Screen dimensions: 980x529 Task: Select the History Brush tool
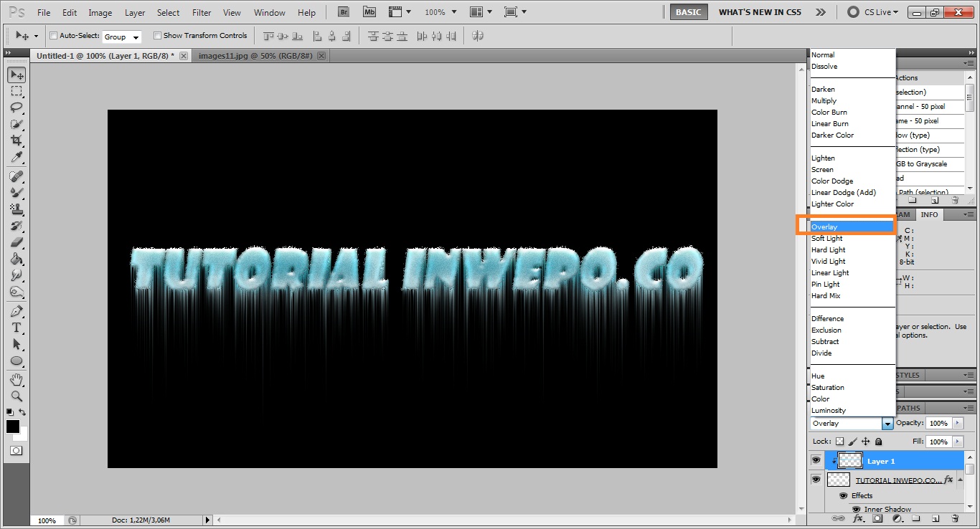[17, 226]
